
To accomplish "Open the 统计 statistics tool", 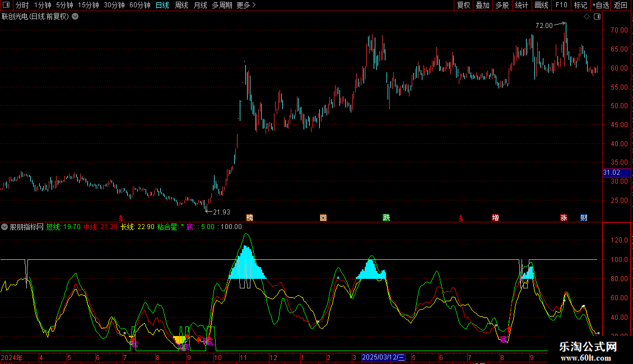I will (x=521, y=5).
